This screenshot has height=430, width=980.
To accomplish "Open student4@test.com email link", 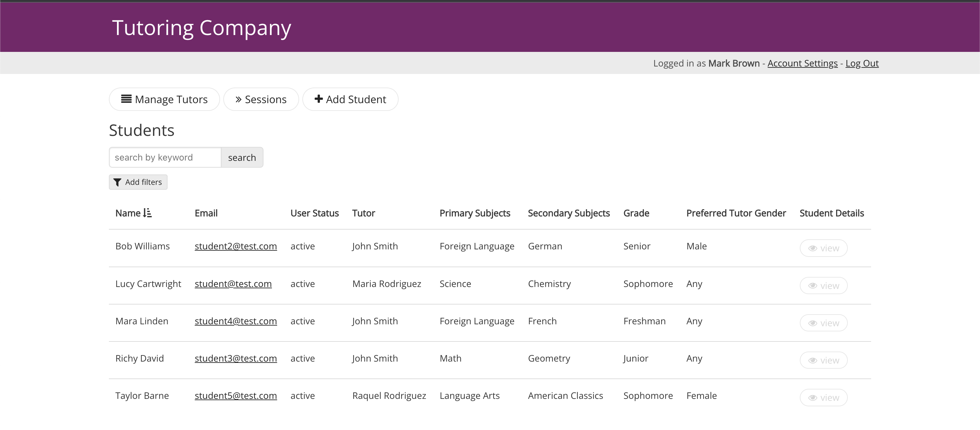I will (236, 321).
